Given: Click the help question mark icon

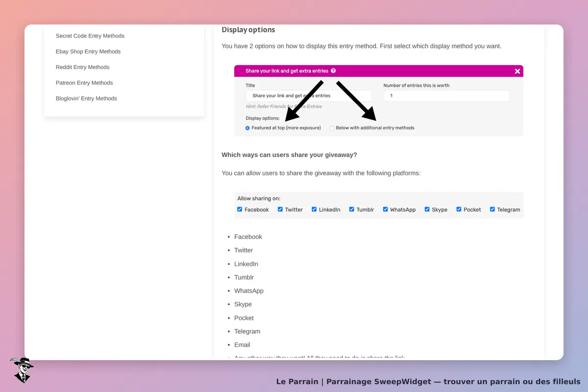Looking at the screenshot, I should tap(333, 71).
